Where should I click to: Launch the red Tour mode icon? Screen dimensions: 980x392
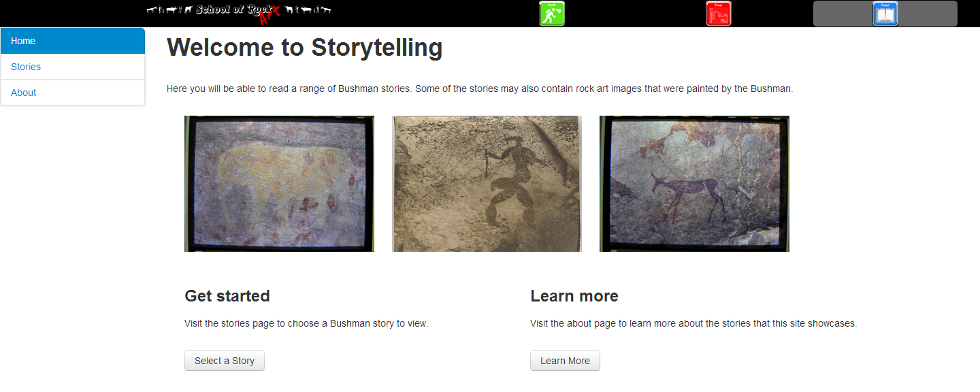(x=719, y=14)
